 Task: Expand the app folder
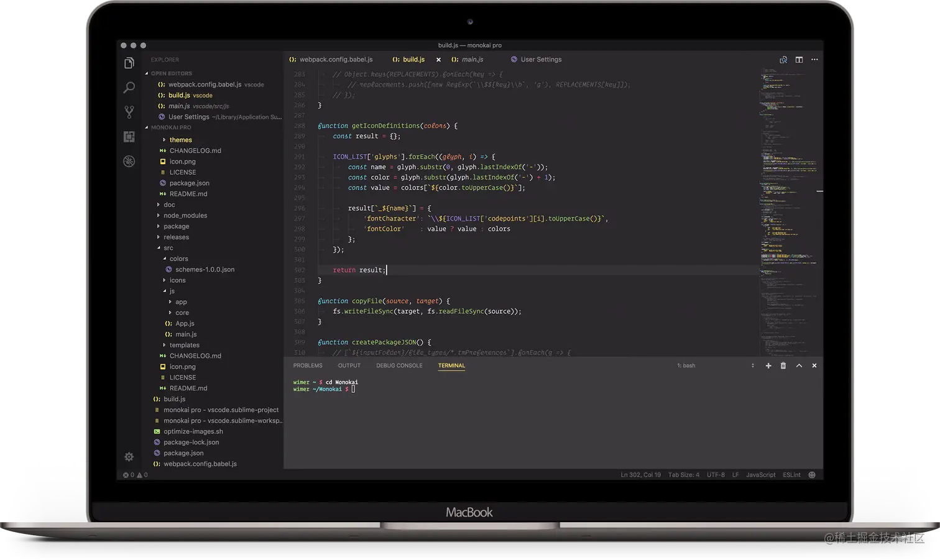(x=180, y=302)
